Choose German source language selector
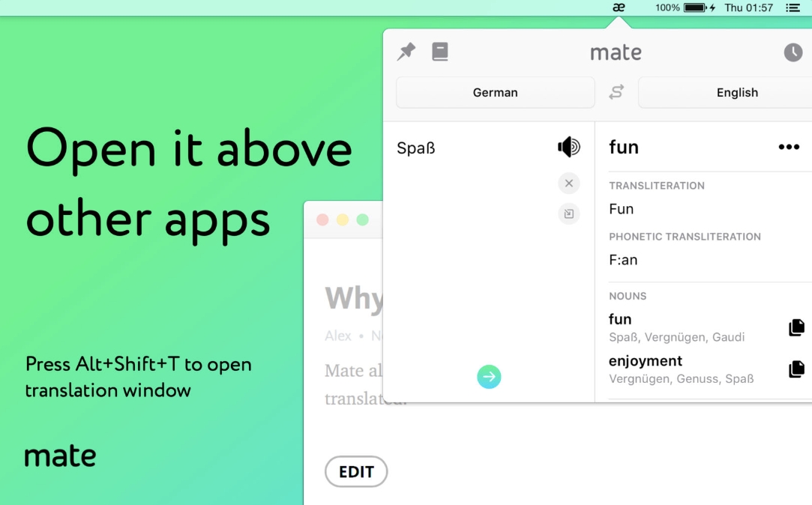This screenshot has width=812, height=505. pos(495,93)
